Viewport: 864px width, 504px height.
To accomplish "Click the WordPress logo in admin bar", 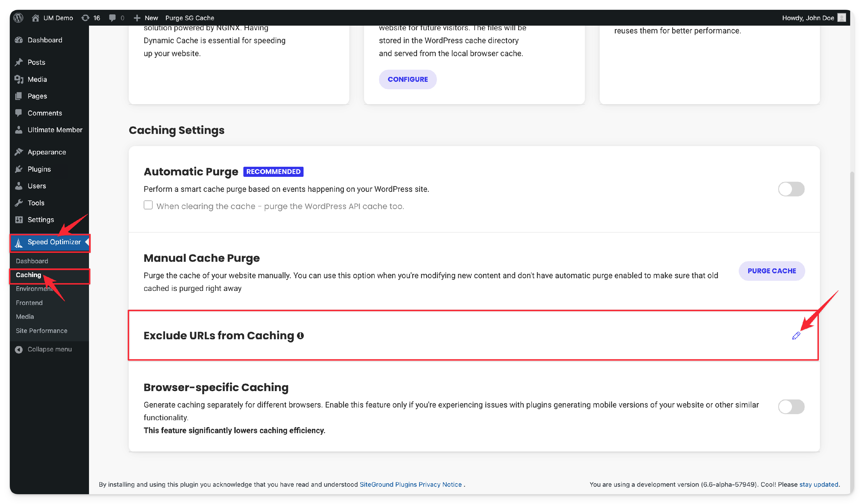I will click(18, 18).
